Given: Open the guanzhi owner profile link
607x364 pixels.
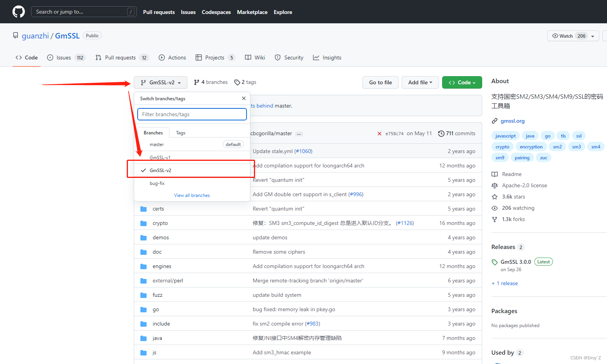Looking at the screenshot, I should coord(35,36).
